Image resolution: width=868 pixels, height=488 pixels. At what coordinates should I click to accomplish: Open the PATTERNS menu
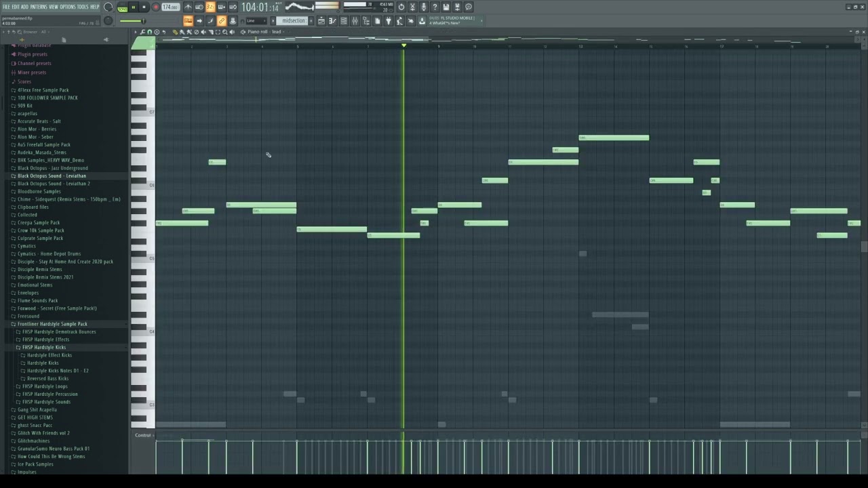coord(39,7)
